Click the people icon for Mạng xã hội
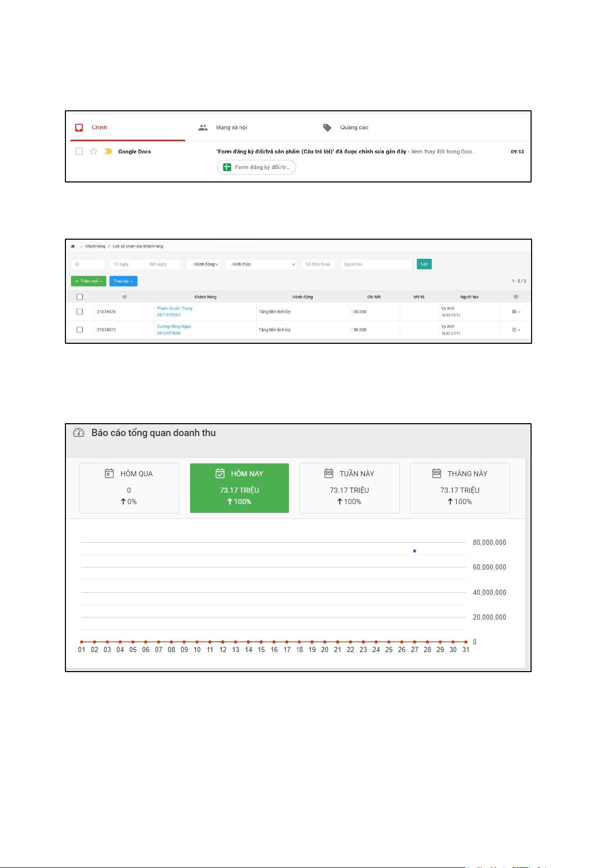This screenshot has height=868, width=614. click(203, 127)
